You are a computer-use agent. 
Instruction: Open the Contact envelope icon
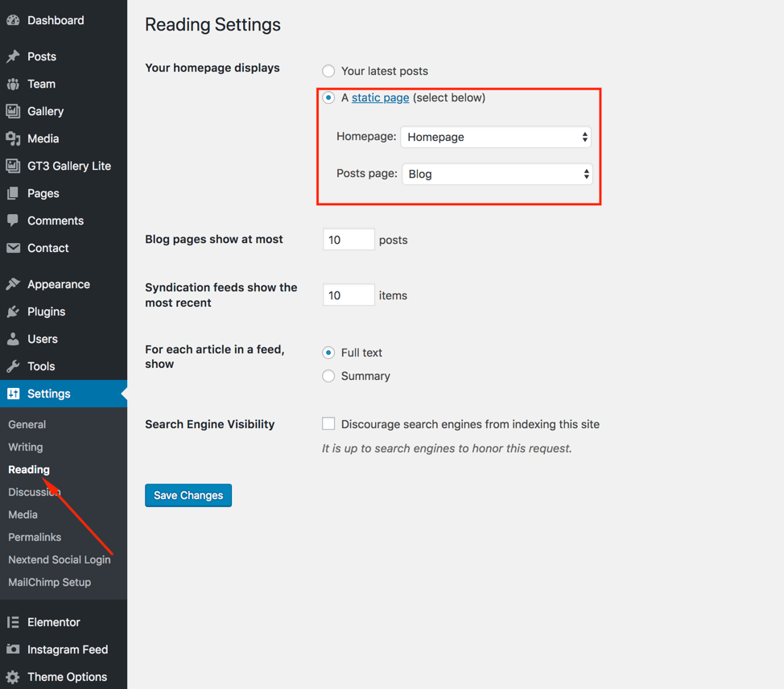13,248
